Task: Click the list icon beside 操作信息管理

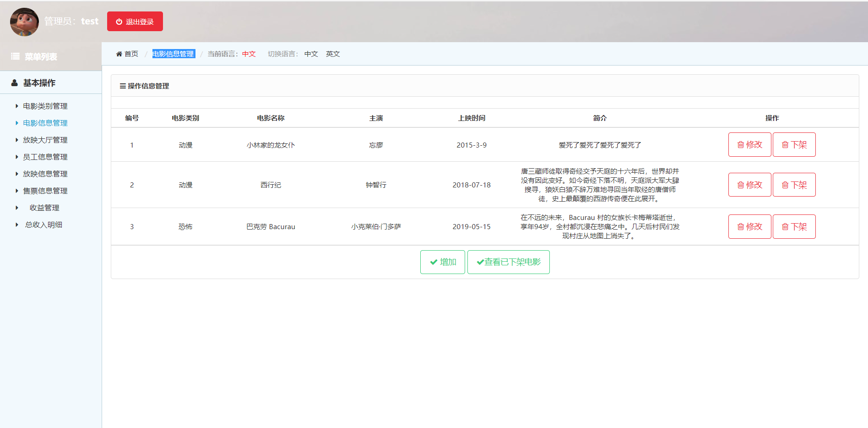Action: click(122, 86)
